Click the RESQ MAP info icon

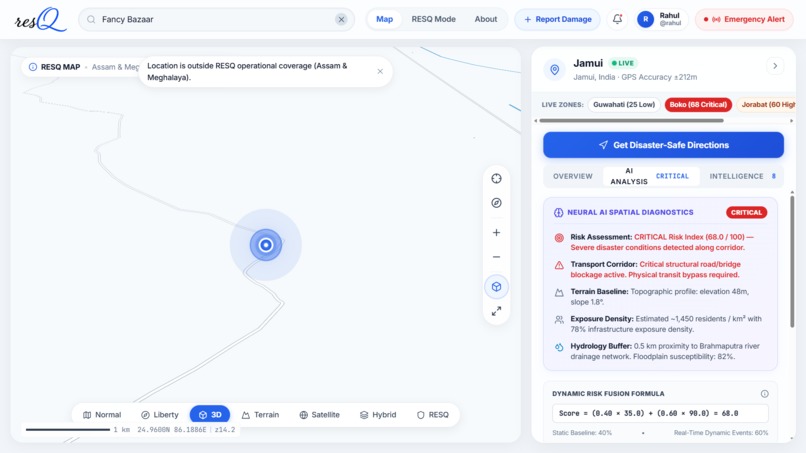click(33, 67)
